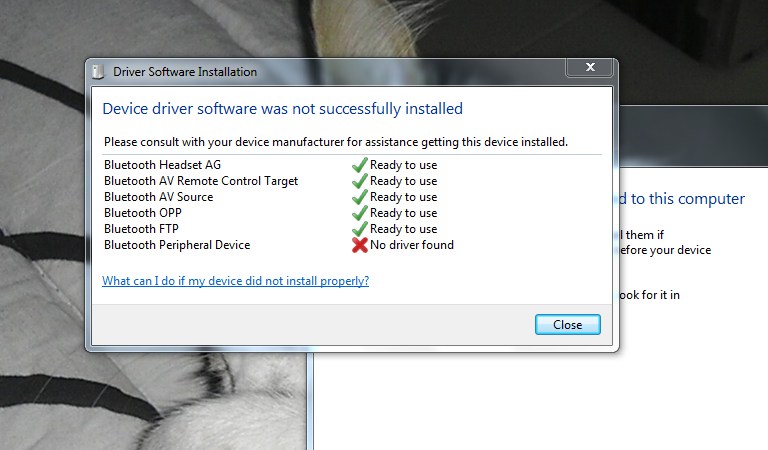Select the 'Bluetooth OPP' entry
This screenshot has width=768, height=450.
[x=143, y=213]
